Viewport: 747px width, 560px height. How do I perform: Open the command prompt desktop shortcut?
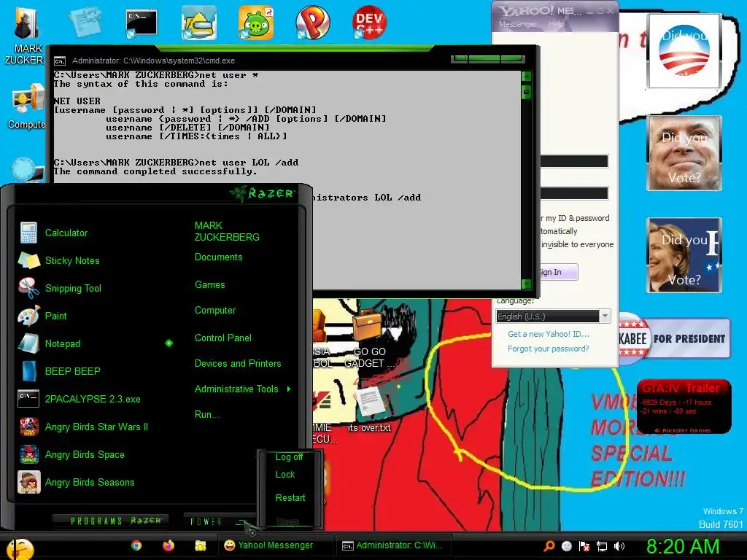coord(142,23)
